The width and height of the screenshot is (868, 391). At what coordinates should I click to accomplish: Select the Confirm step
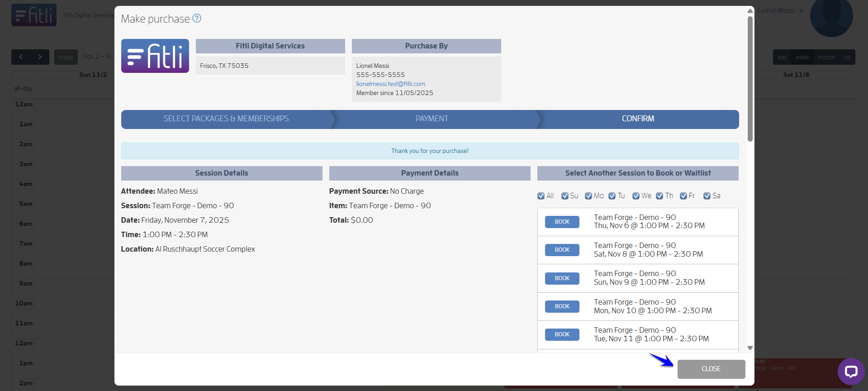(638, 119)
